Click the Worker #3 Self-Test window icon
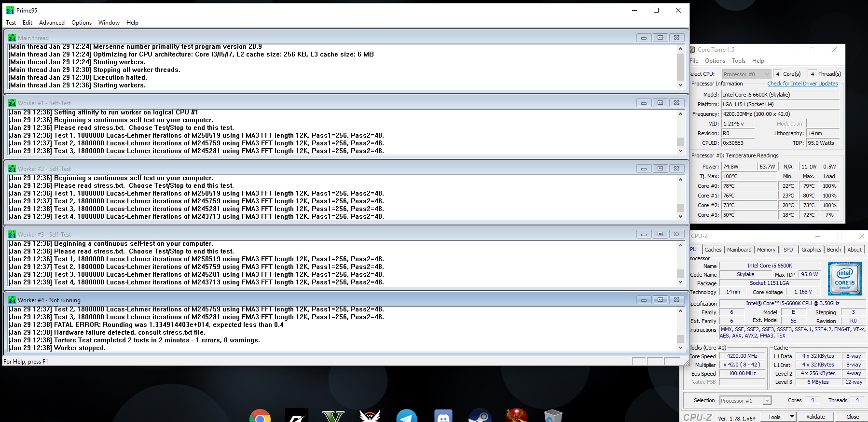Viewport: 868px width, 422px height. point(12,234)
